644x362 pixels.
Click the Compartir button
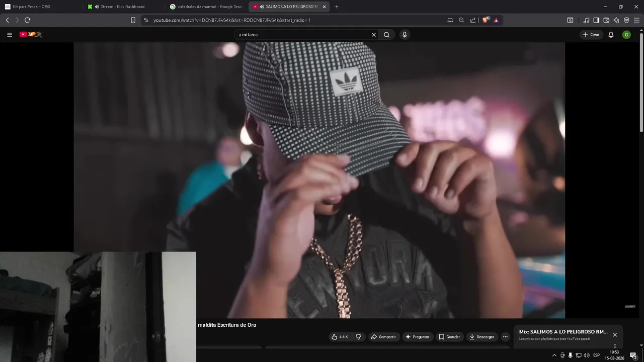pyautogui.click(x=383, y=337)
